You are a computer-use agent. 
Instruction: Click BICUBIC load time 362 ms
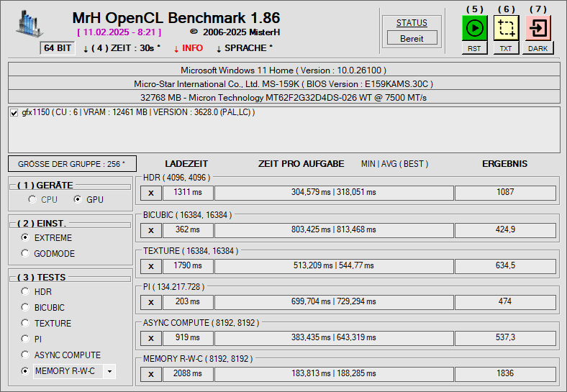click(188, 230)
